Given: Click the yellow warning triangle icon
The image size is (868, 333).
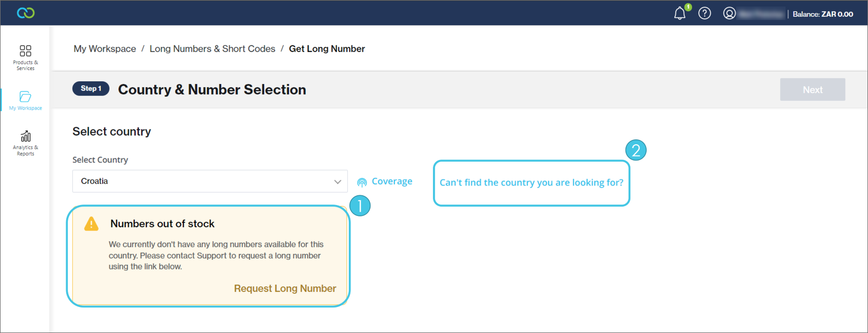Looking at the screenshot, I should pos(92,224).
